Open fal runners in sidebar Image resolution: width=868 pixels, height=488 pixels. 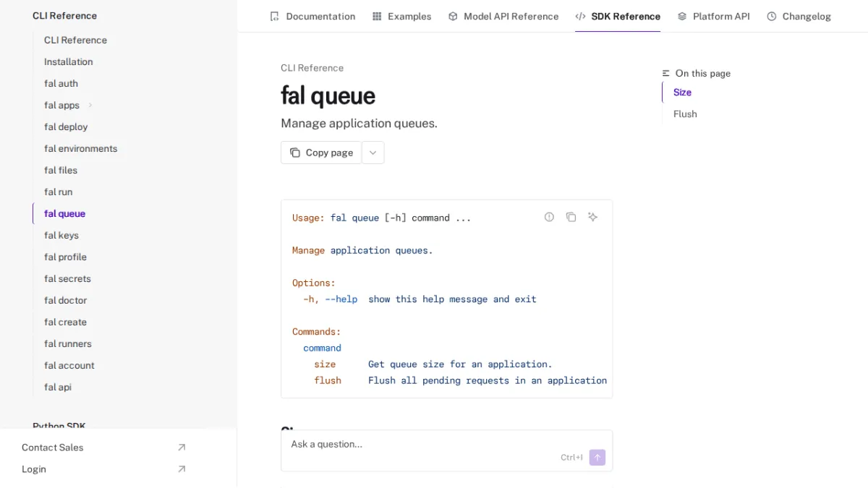68,343
